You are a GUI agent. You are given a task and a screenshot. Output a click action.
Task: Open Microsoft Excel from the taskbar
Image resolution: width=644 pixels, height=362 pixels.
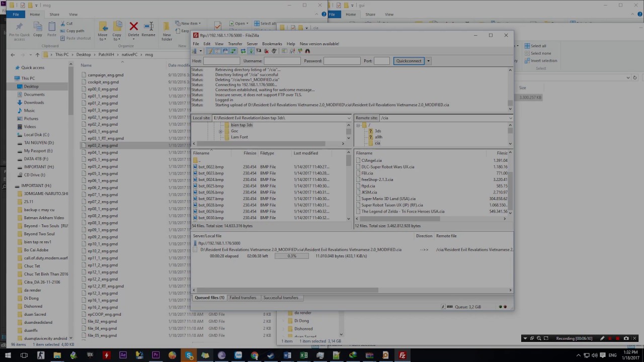304,355
